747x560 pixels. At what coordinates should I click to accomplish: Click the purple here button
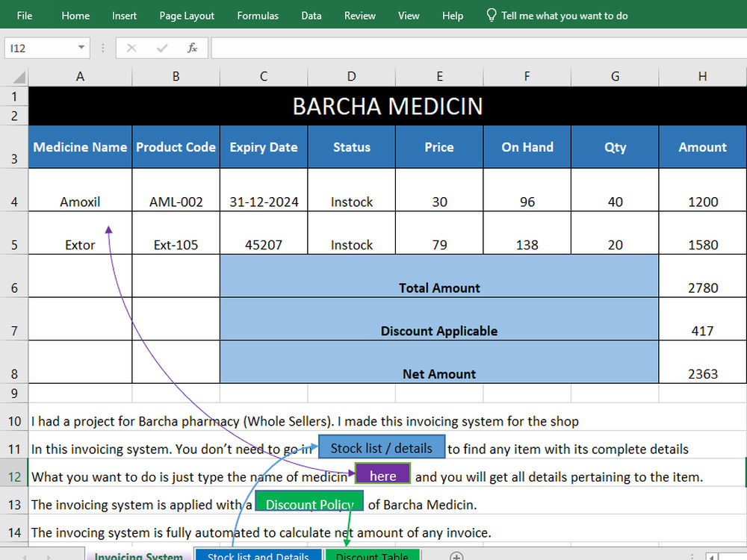[382, 474]
